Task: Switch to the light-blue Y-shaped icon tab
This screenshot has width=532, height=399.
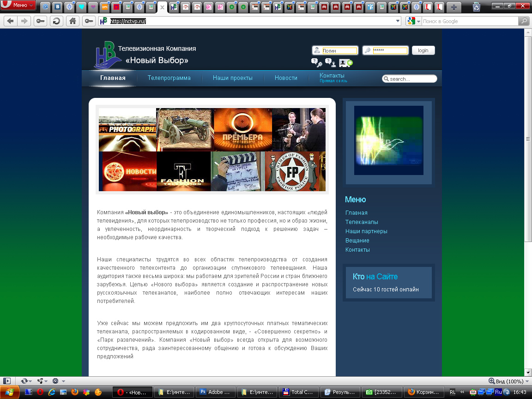Action: [x=370, y=7]
